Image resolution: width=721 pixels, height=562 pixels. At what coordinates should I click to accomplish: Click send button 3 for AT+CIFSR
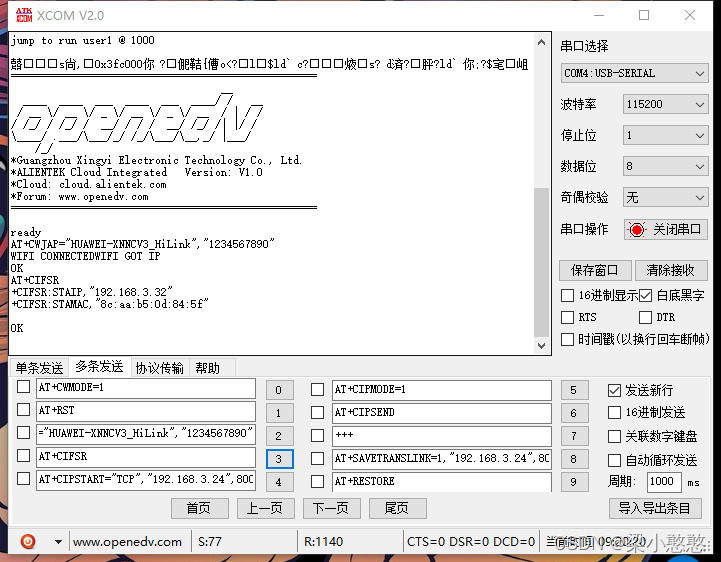point(279,459)
